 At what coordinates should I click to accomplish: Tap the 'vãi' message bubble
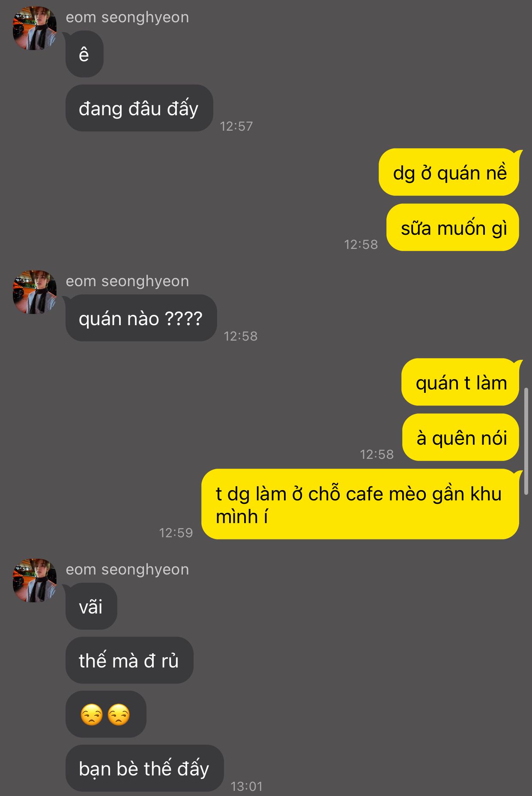91,606
